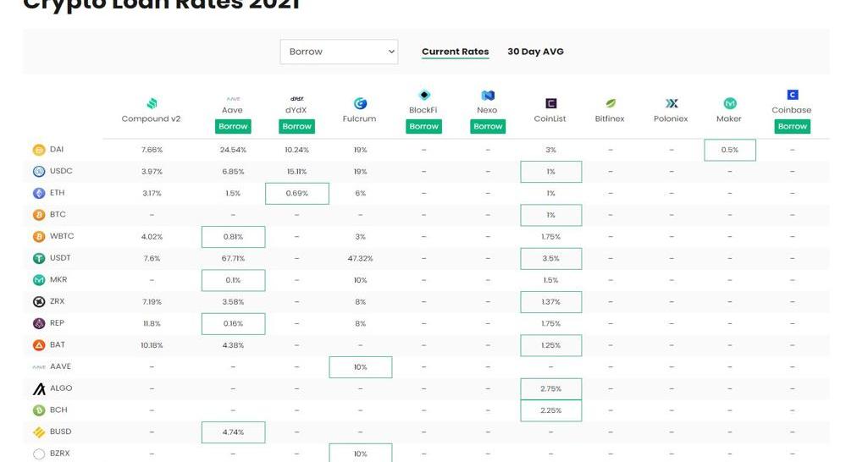This screenshot has height=462, width=868.
Task: Click the Compound v2 logo icon
Action: (152, 103)
